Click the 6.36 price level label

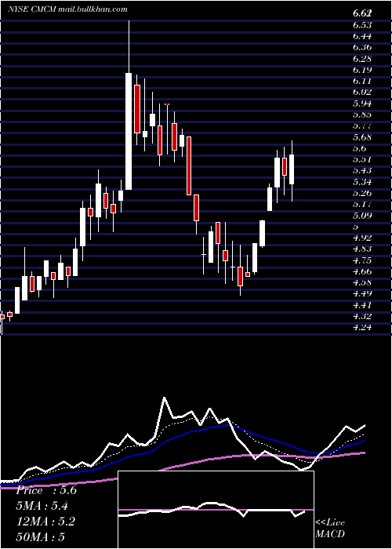(362, 47)
